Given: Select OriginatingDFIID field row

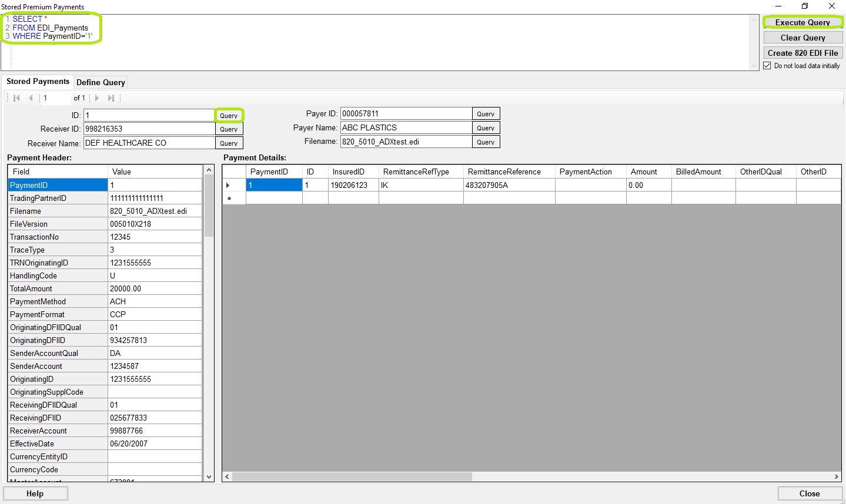Looking at the screenshot, I should [105, 340].
